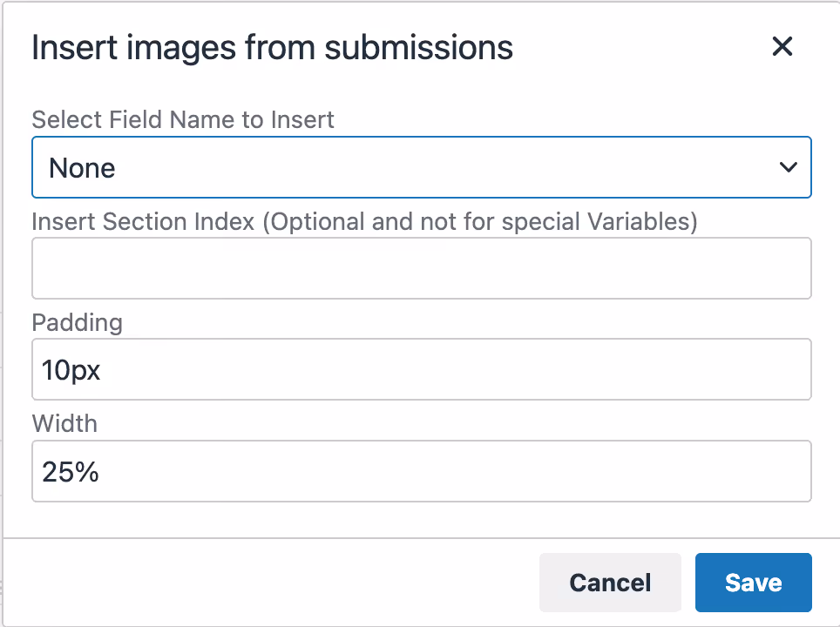Click the dropdown chevron icon
This screenshot has width=840, height=627.
(x=789, y=167)
